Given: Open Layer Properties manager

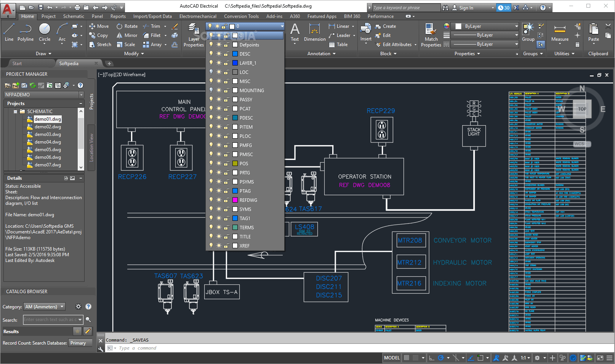Looking at the screenshot, I should (x=194, y=35).
